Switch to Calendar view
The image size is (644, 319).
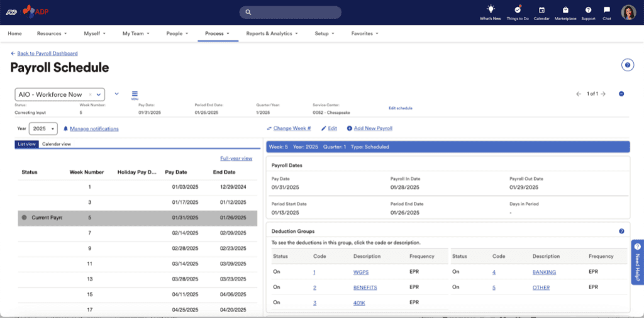click(57, 144)
